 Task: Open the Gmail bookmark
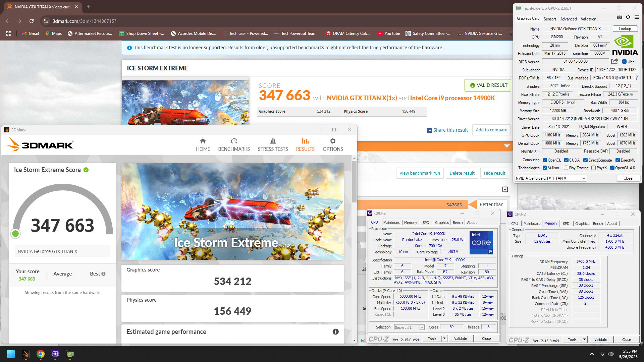point(30,34)
